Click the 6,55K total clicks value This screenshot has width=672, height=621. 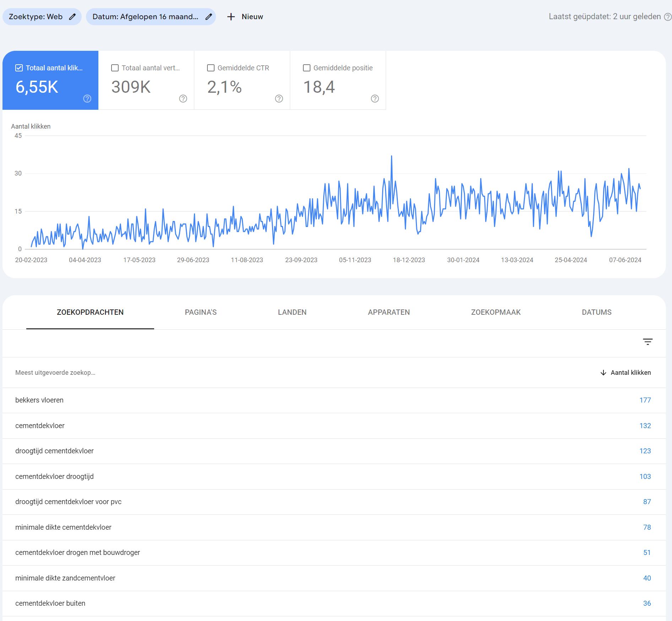[x=37, y=87]
